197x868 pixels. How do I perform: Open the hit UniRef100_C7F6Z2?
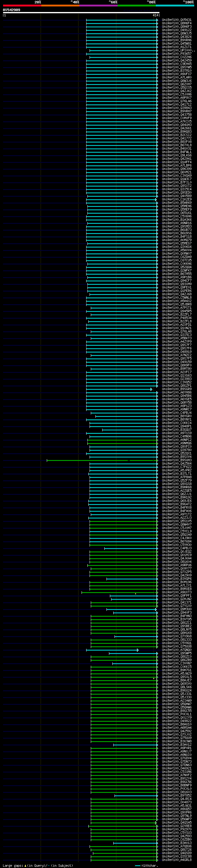coord(176,467)
